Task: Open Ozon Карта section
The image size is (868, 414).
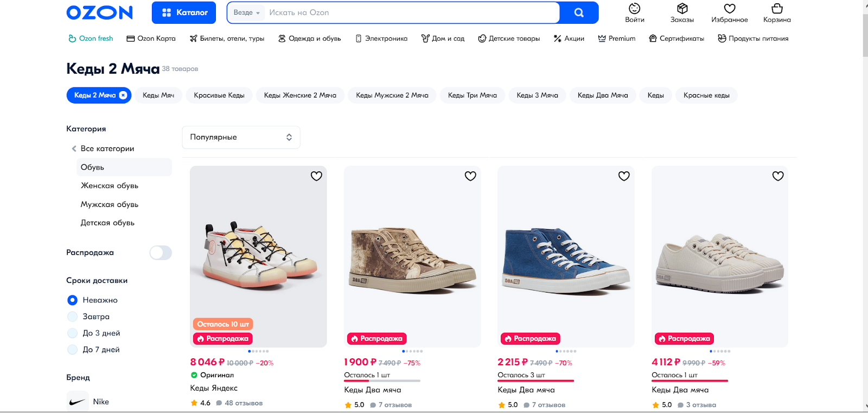Action: (151, 38)
